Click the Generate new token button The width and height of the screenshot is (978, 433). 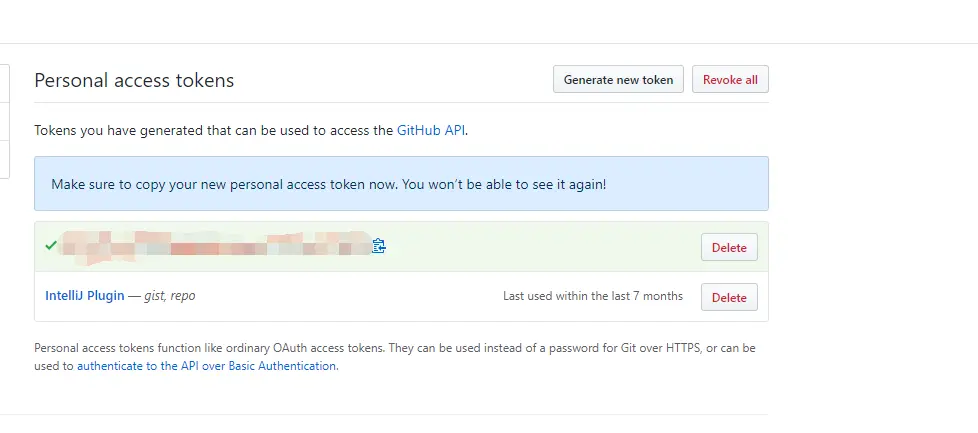tap(618, 80)
